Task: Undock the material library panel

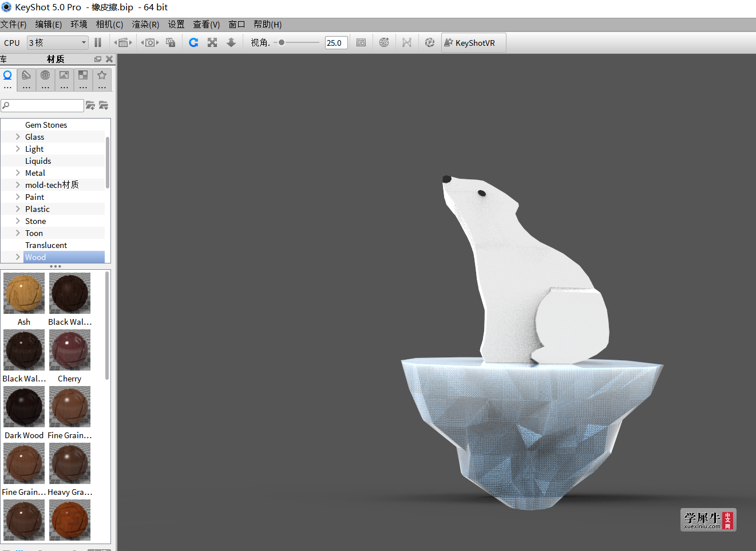Action: [98, 59]
